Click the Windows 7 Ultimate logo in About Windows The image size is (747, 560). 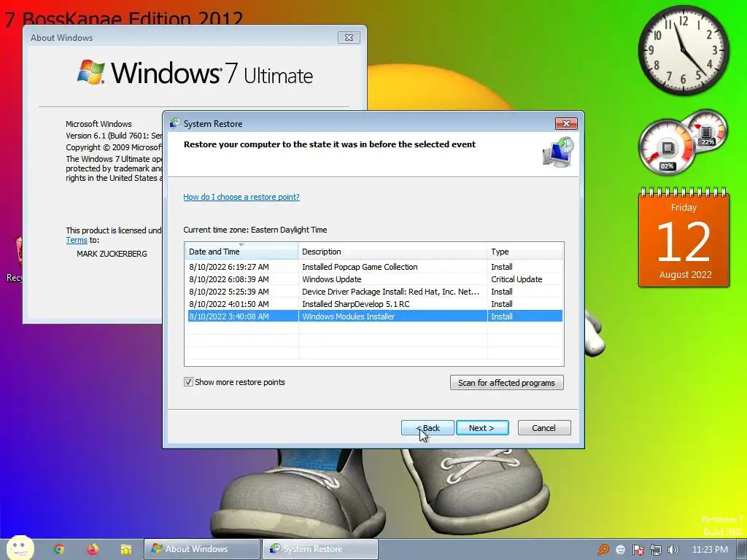[195, 73]
